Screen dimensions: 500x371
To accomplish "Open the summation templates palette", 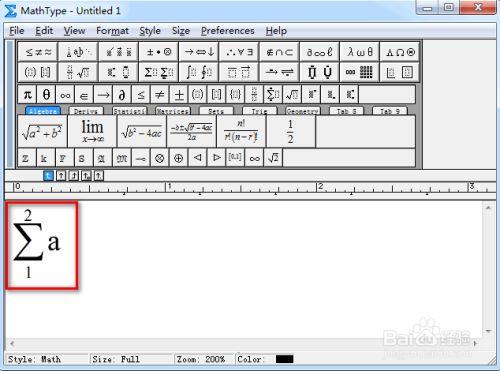I will [x=159, y=72].
